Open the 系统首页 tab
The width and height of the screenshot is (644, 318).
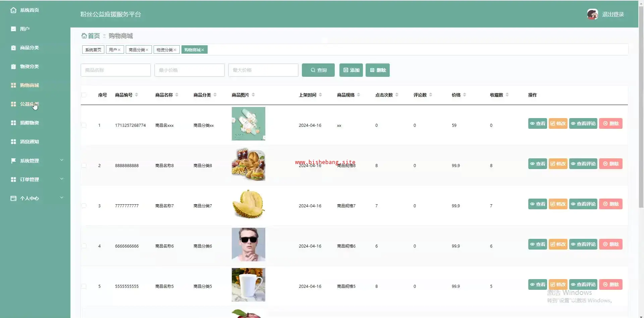point(93,50)
